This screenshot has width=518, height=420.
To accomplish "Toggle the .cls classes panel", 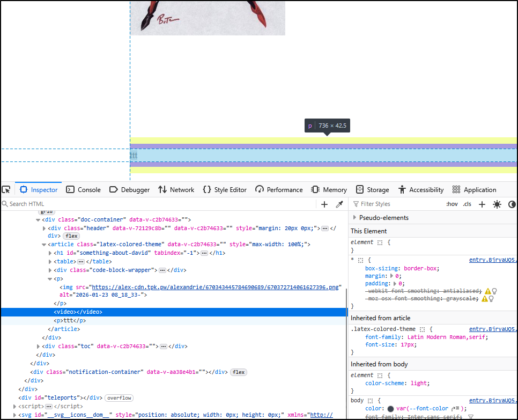I will [467, 204].
